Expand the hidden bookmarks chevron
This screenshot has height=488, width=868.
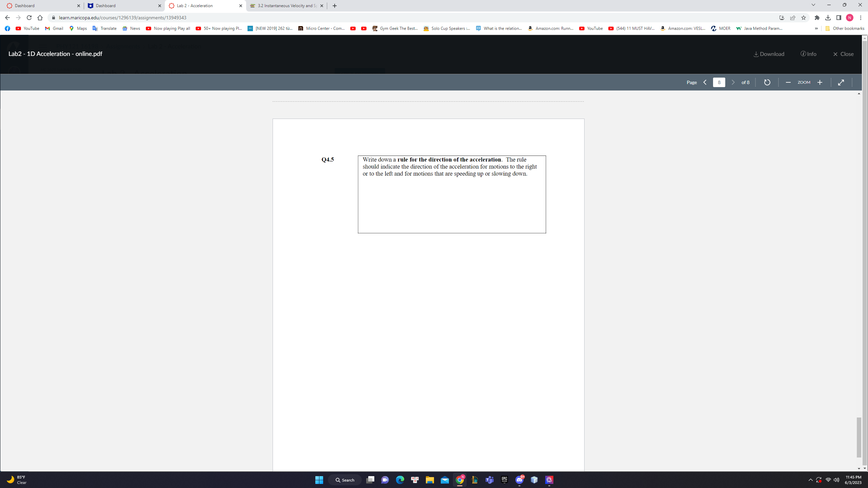(816, 28)
